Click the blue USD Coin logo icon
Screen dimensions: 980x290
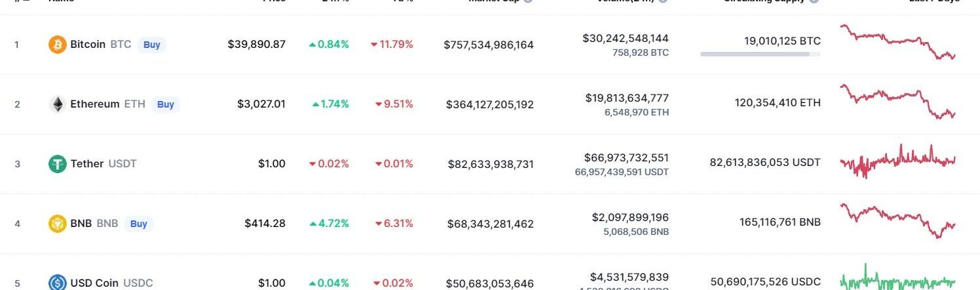[58, 283]
